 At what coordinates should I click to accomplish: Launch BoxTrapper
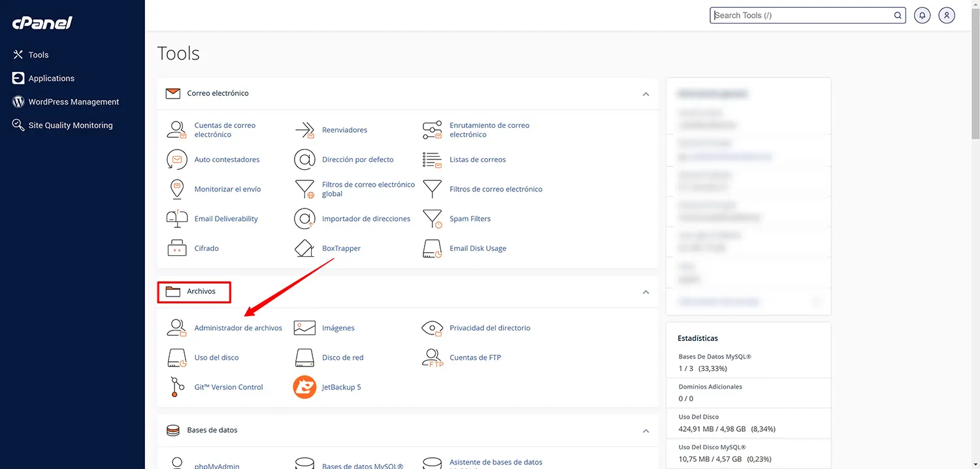(x=342, y=248)
